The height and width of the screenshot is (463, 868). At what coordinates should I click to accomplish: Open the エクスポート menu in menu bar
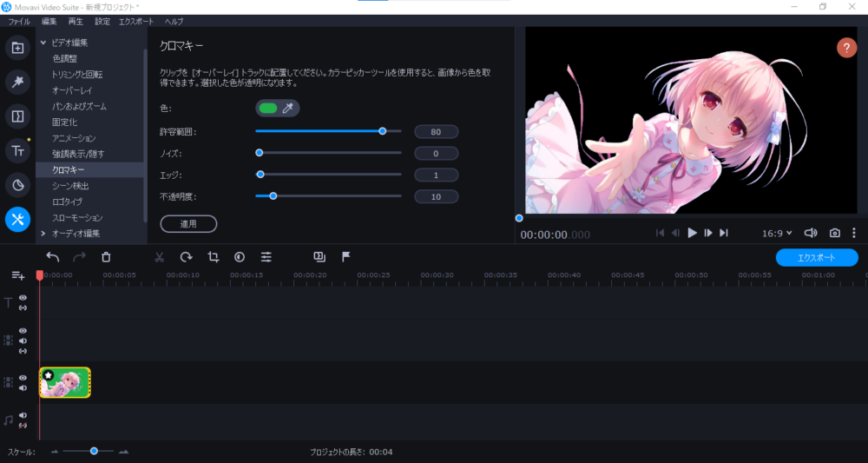[x=136, y=22]
